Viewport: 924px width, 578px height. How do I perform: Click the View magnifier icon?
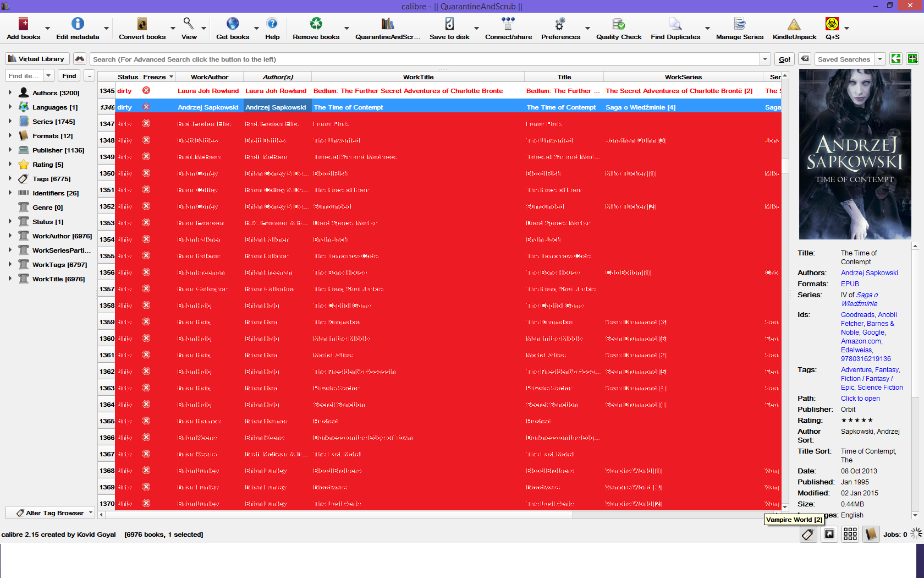point(189,24)
